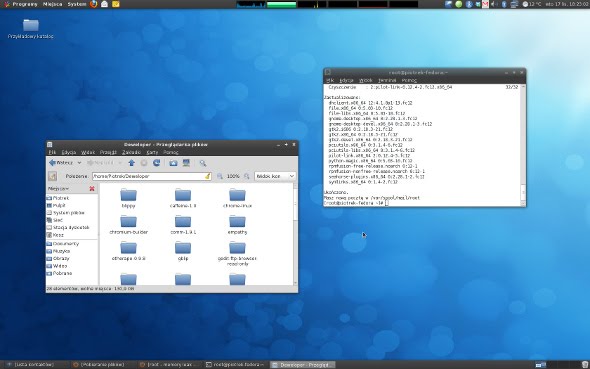Open the back history dropdown arrow
Viewport: 590px width, 369px height.
[x=79, y=163]
